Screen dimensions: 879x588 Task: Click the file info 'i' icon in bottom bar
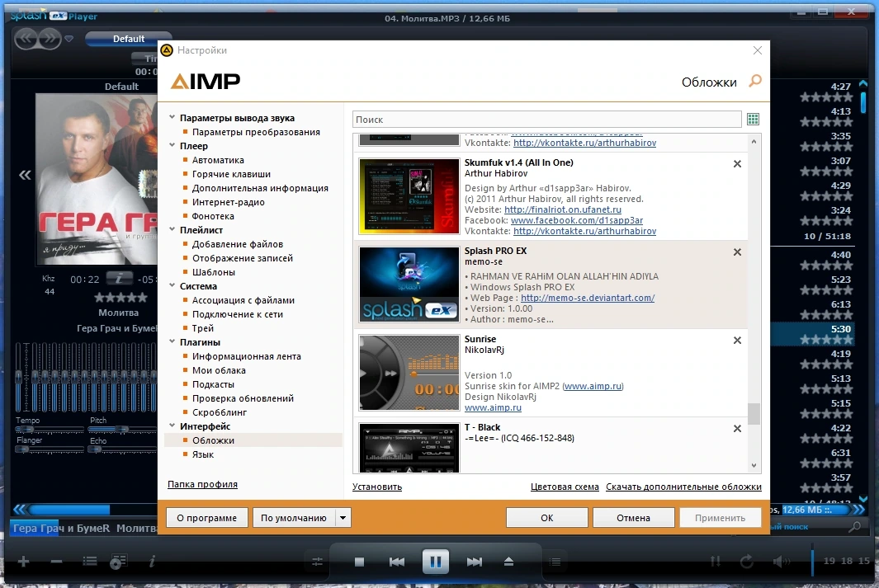152,561
